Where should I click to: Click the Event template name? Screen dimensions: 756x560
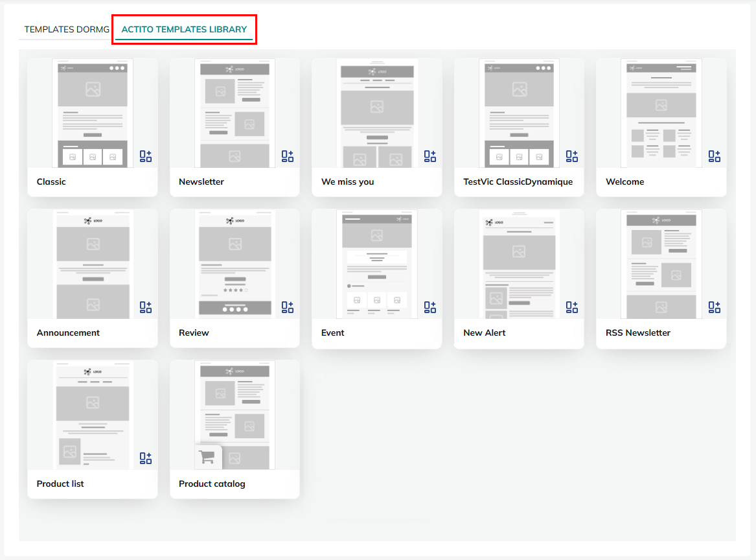point(333,332)
